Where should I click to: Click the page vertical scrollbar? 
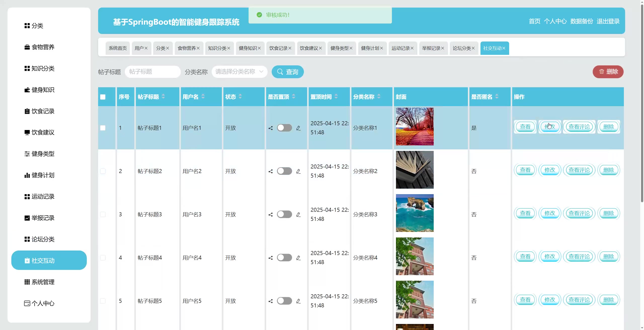[x=642, y=101]
